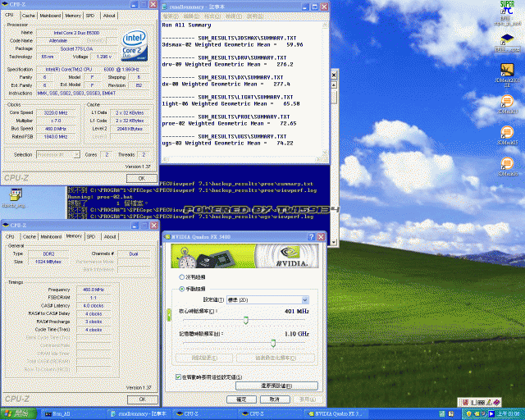The width and height of the screenshot is (525, 420).
Task: Confirm the NVIDIA dialog with 確定 button
Action: point(241,399)
